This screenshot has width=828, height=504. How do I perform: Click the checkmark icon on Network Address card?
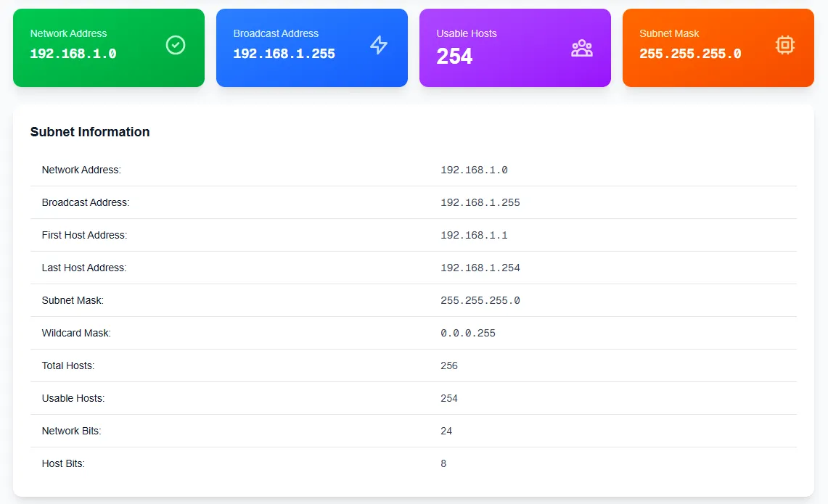(x=175, y=45)
